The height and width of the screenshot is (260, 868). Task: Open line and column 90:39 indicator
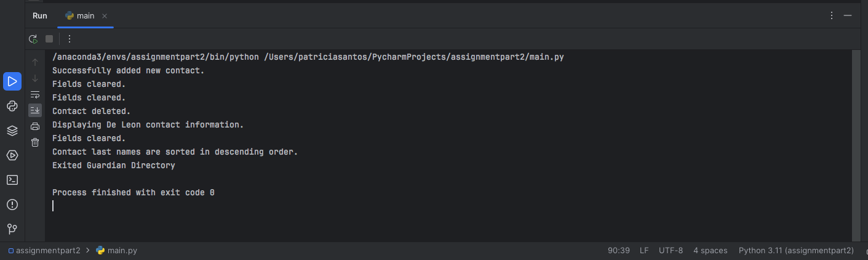coord(619,251)
